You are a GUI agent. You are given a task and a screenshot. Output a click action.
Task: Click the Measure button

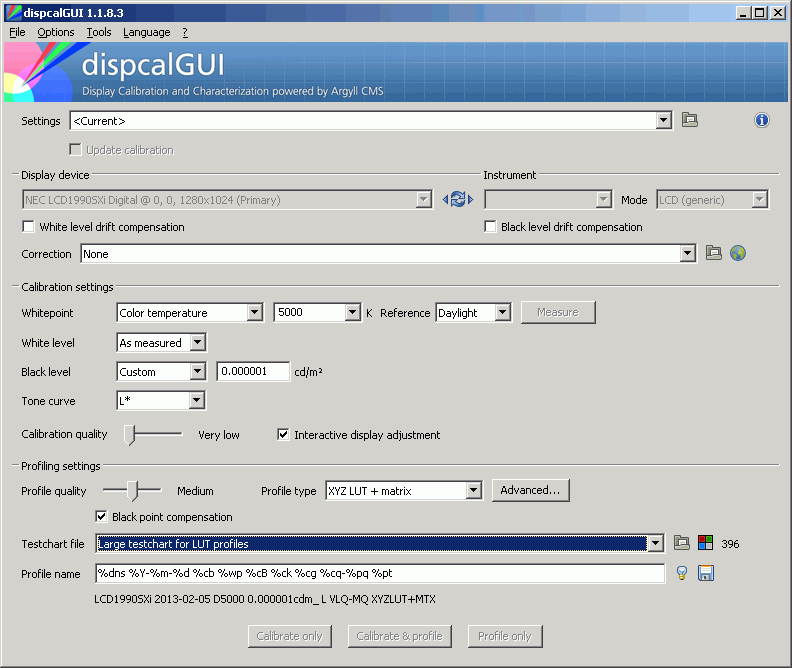(558, 312)
